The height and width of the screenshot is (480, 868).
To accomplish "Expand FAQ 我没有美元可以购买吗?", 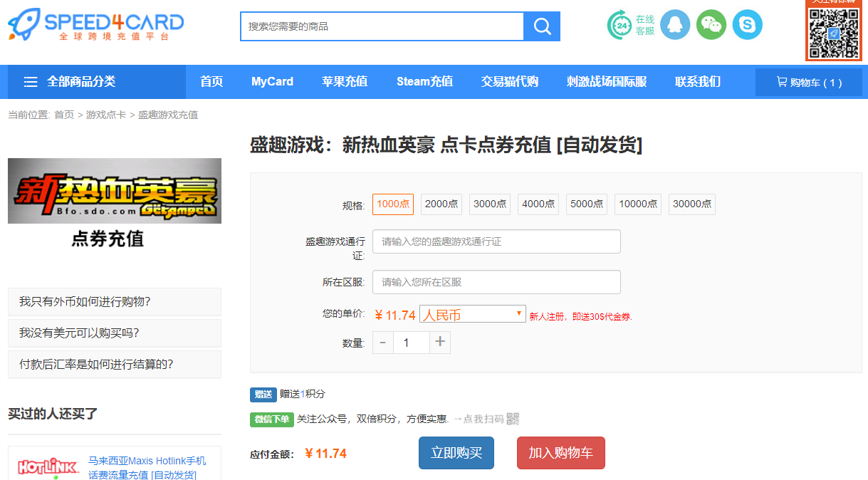I will point(115,333).
